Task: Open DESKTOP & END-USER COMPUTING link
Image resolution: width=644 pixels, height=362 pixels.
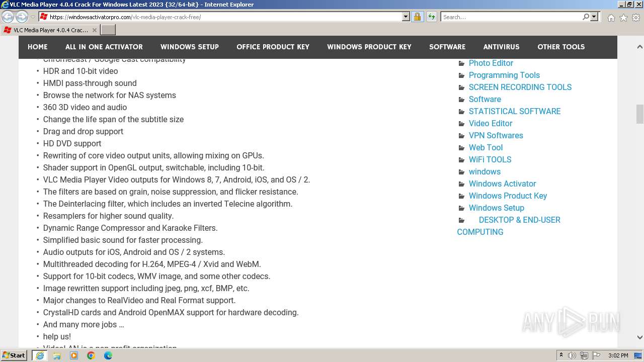Action: tap(509, 226)
